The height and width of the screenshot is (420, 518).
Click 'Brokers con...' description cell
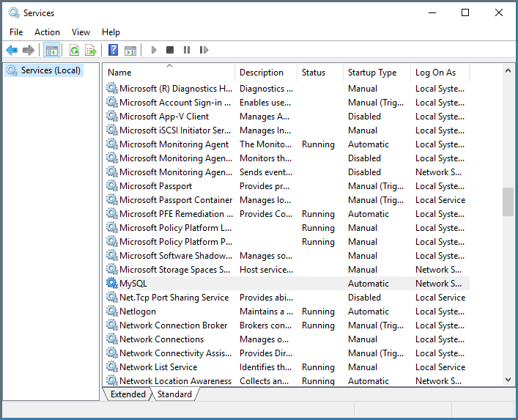tap(266, 325)
